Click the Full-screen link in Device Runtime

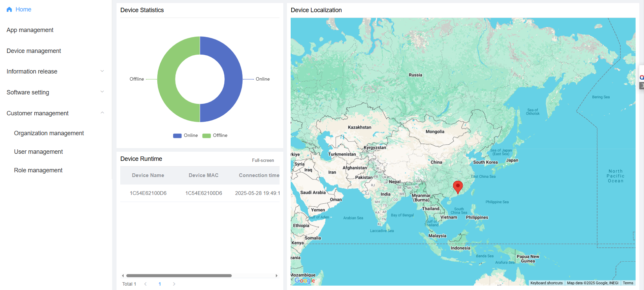[x=263, y=161]
